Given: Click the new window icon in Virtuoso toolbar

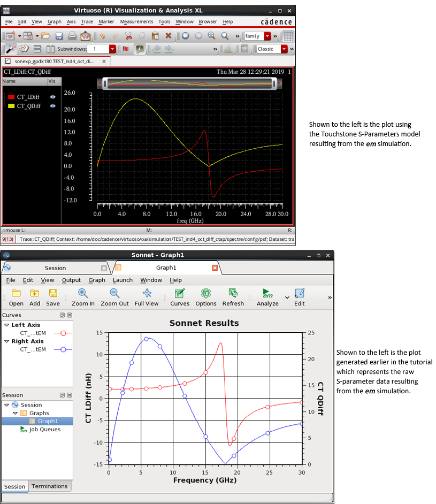Looking at the screenshot, I should point(10,36).
